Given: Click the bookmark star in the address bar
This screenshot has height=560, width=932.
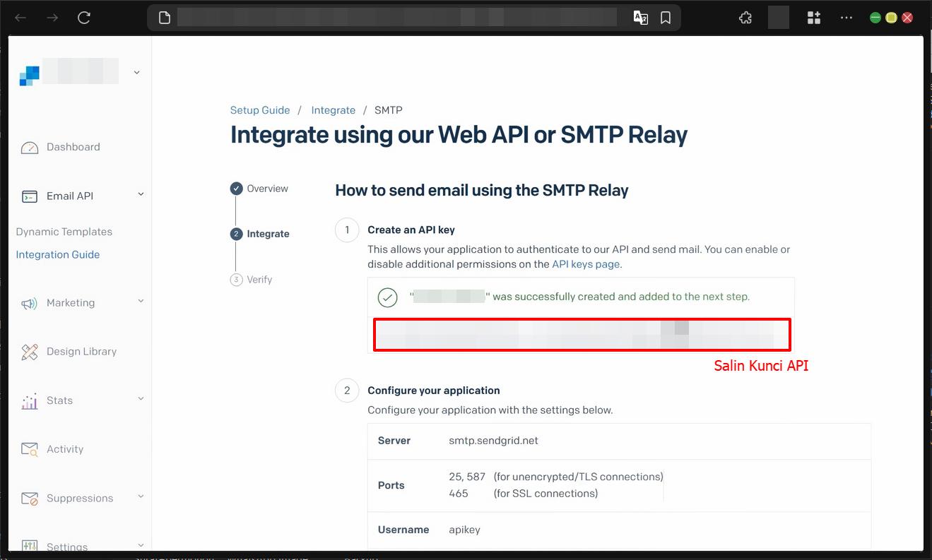Looking at the screenshot, I should [x=665, y=17].
